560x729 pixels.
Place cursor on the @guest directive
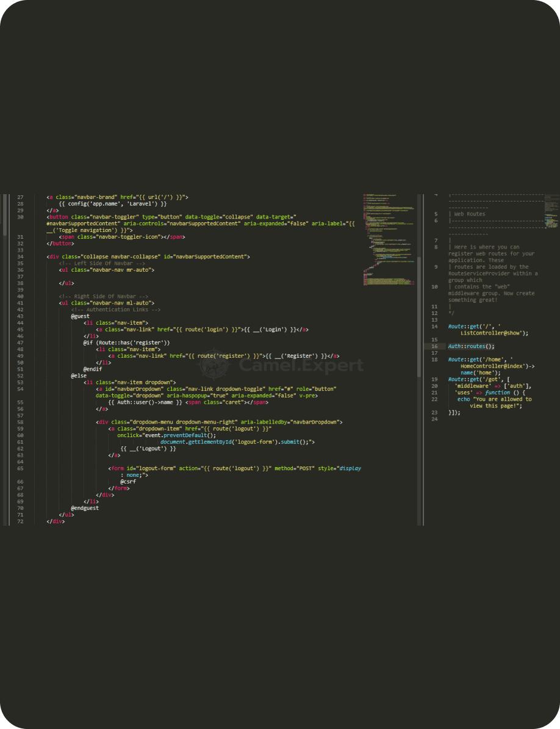pyautogui.click(x=80, y=316)
